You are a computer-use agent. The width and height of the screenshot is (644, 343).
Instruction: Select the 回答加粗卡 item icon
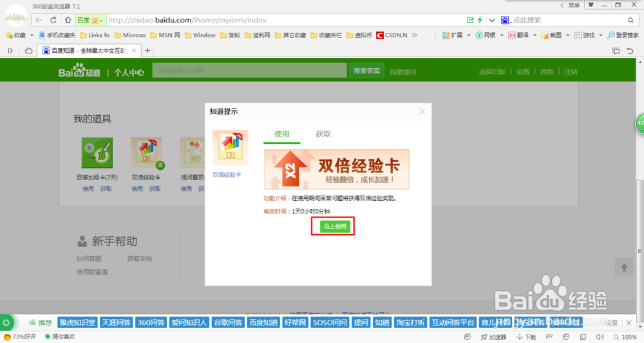coord(97,153)
